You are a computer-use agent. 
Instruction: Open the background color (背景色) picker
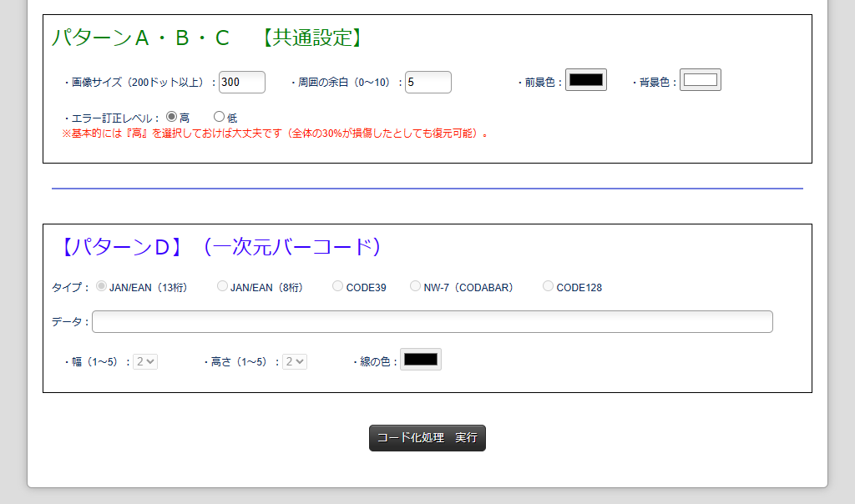700,80
